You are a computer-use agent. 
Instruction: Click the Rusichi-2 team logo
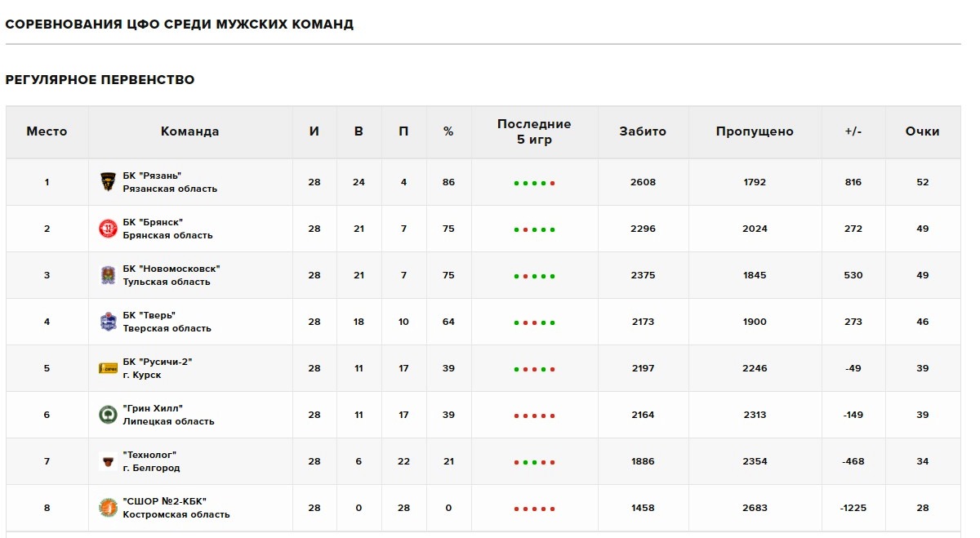tap(108, 368)
